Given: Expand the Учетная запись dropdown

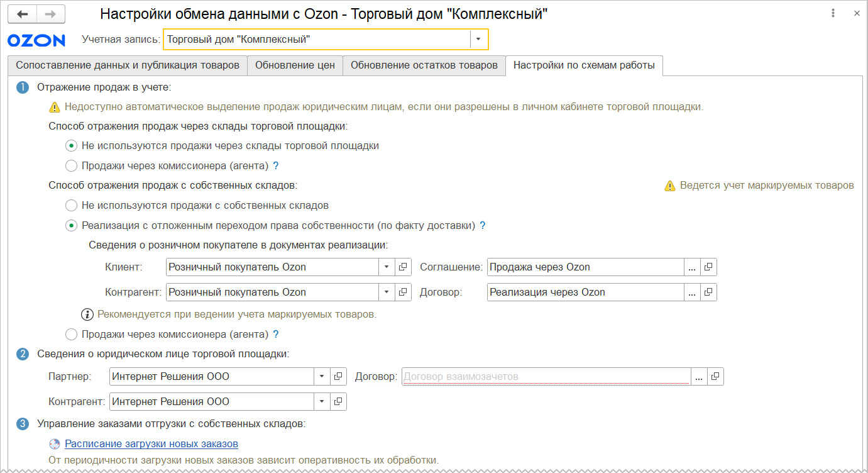Looking at the screenshot, I should 478,40.
